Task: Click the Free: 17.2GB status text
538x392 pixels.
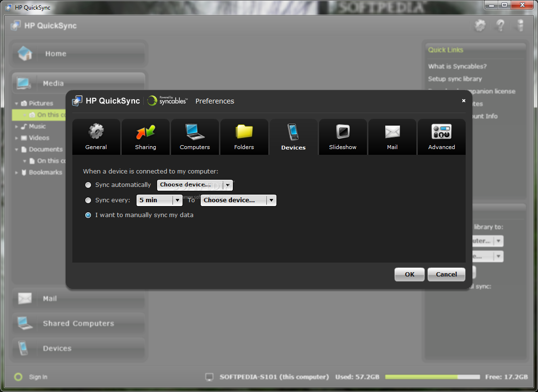Action: click(506, 377)
